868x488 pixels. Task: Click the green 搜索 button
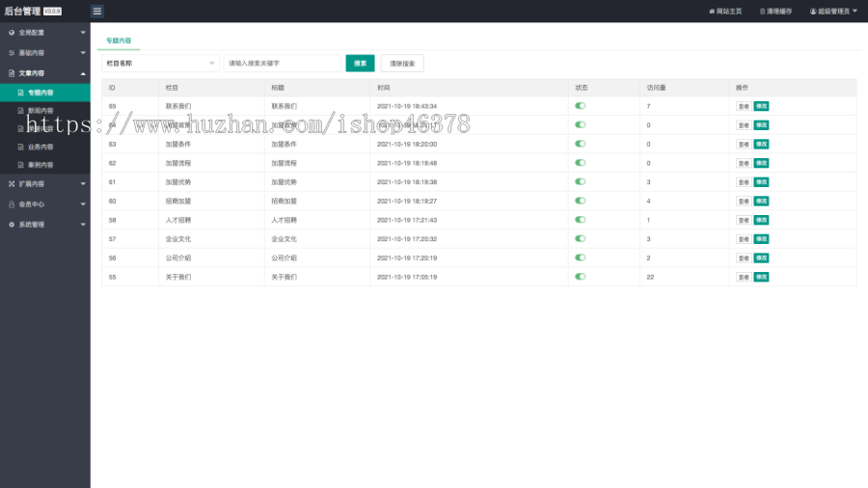361,63
